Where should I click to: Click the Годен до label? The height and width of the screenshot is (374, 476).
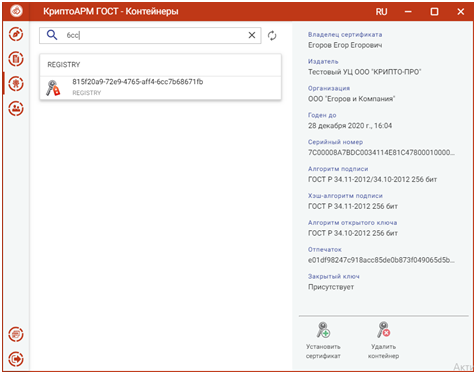pos(322,115)
